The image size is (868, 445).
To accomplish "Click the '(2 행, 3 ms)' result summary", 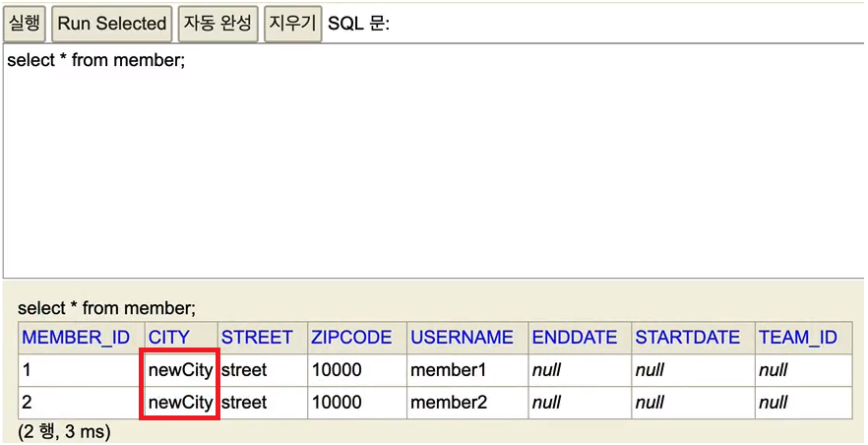I will coord(64,432).
